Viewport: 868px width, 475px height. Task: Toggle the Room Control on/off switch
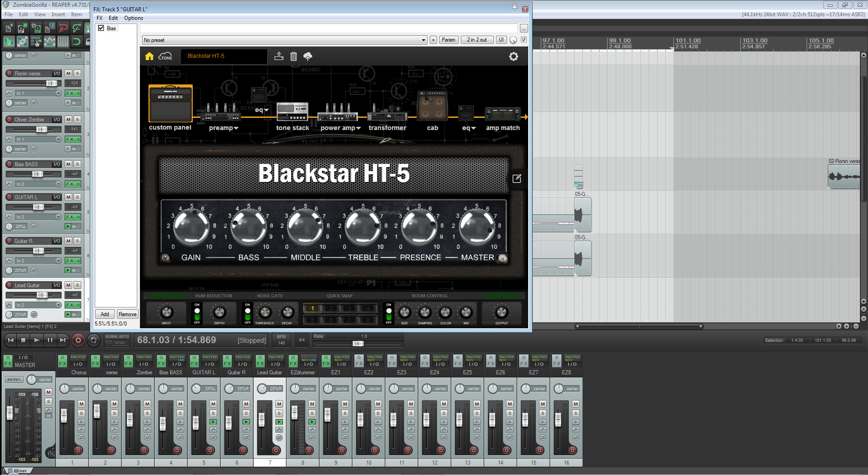point(389,313)
